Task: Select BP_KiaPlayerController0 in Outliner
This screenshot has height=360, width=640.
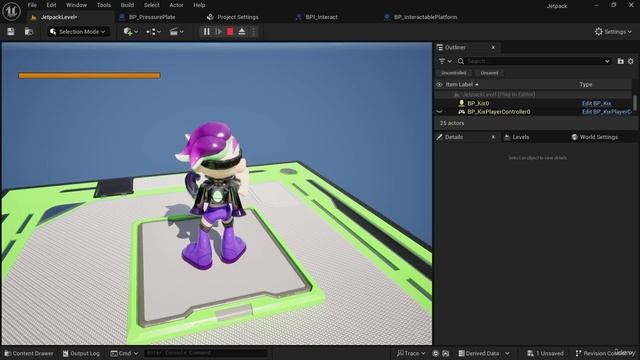Action: (498, 112)
